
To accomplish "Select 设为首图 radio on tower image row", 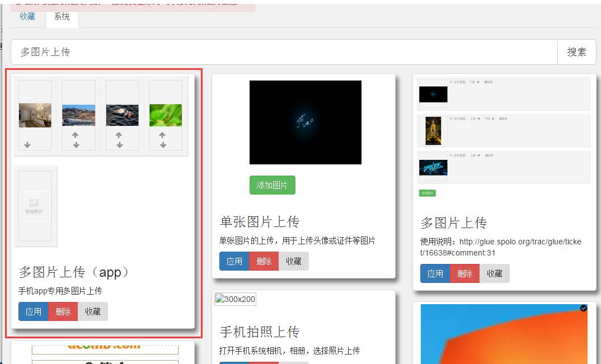I will point(451,119).
